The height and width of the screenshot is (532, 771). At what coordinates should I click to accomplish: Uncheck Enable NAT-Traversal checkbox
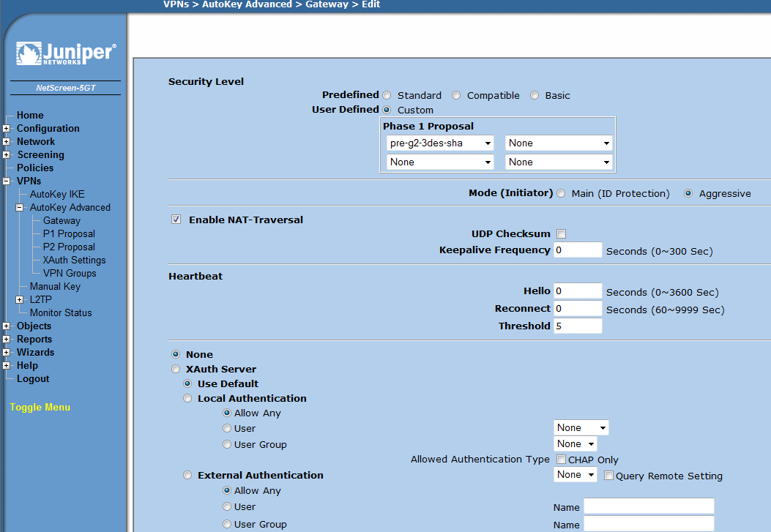tap(176, 220)
